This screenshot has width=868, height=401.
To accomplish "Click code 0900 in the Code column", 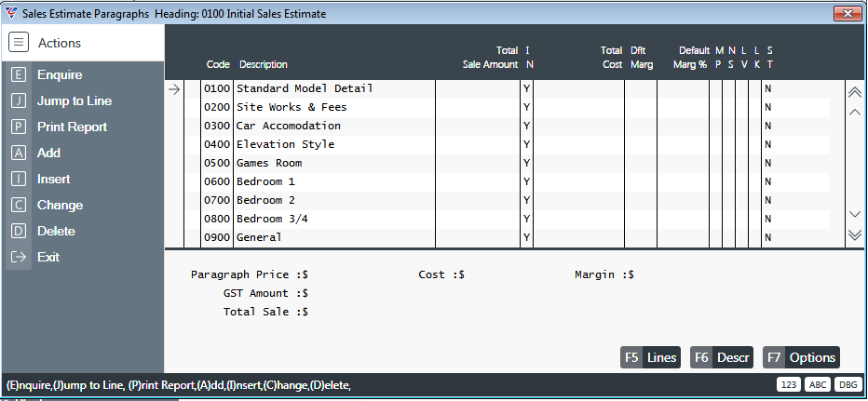I will click(216, 237).
